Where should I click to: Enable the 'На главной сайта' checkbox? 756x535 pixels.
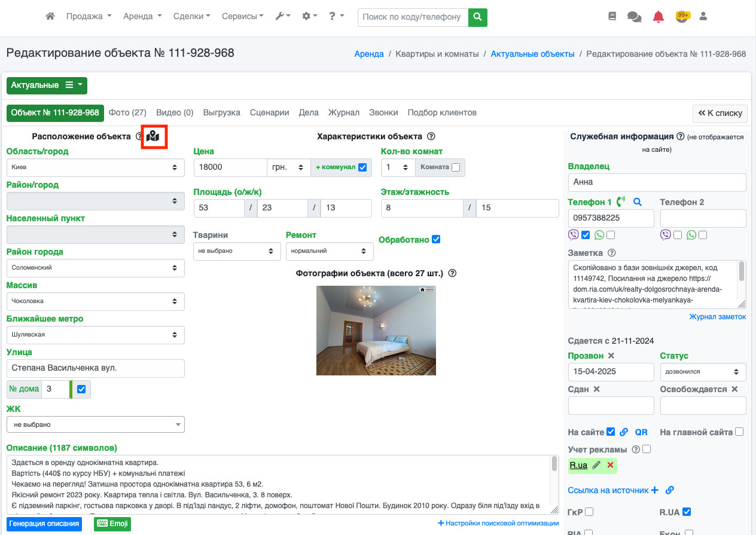point(739,432)
